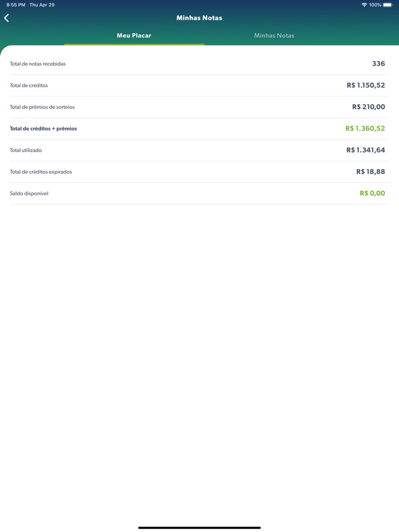Viewport: 399px width, 532px height.
Task: Click the Wi-Fi status icon
Action: coord(364,5)
